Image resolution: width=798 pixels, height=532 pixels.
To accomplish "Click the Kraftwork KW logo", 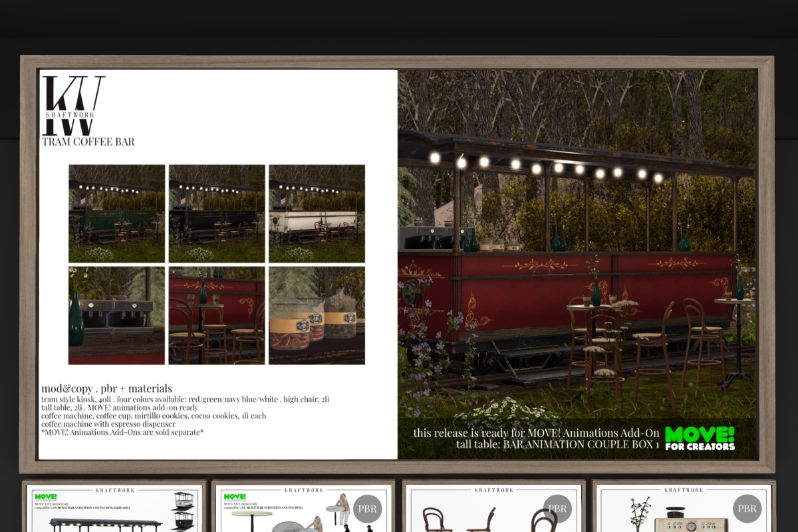I will click(x=73, y=104).
